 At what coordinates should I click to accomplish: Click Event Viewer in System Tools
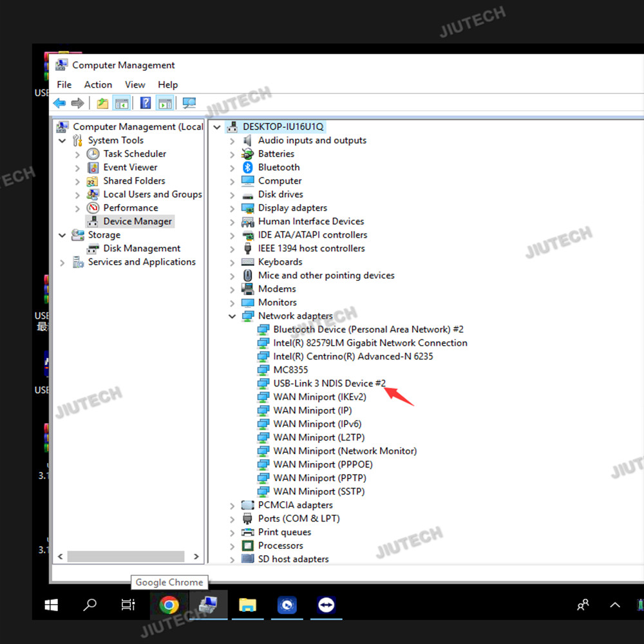pos(130,167)
